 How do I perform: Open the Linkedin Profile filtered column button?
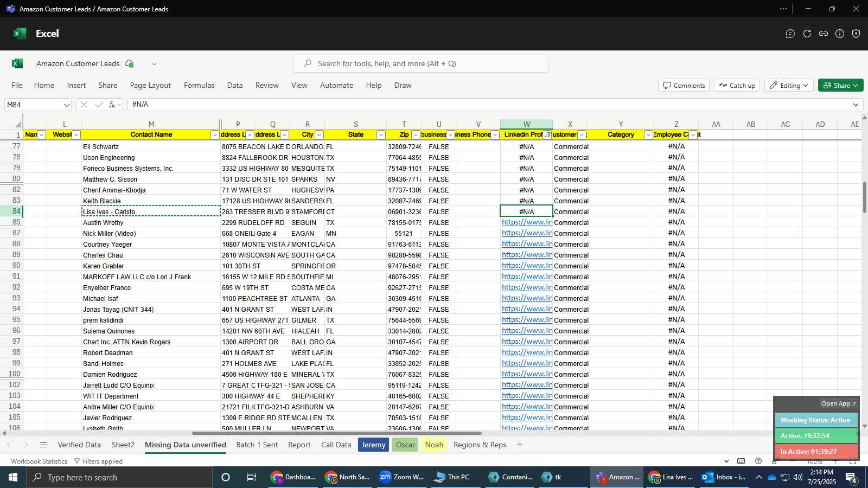(547, 135)
